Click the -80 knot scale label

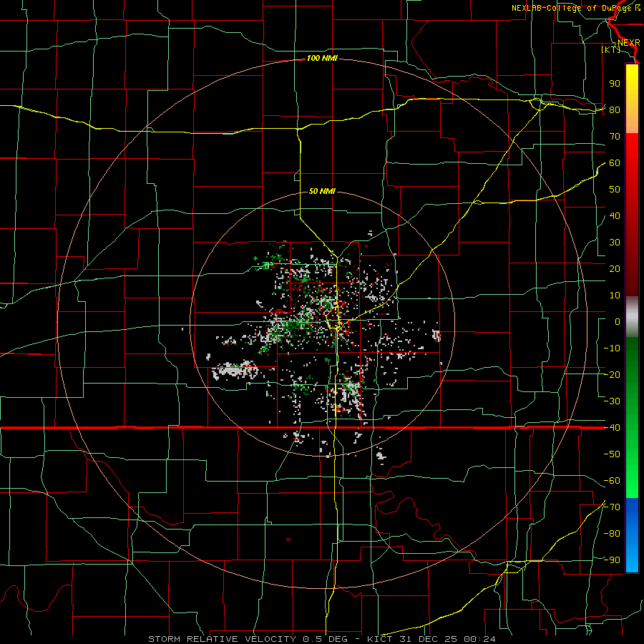click(x=612, y=534)
